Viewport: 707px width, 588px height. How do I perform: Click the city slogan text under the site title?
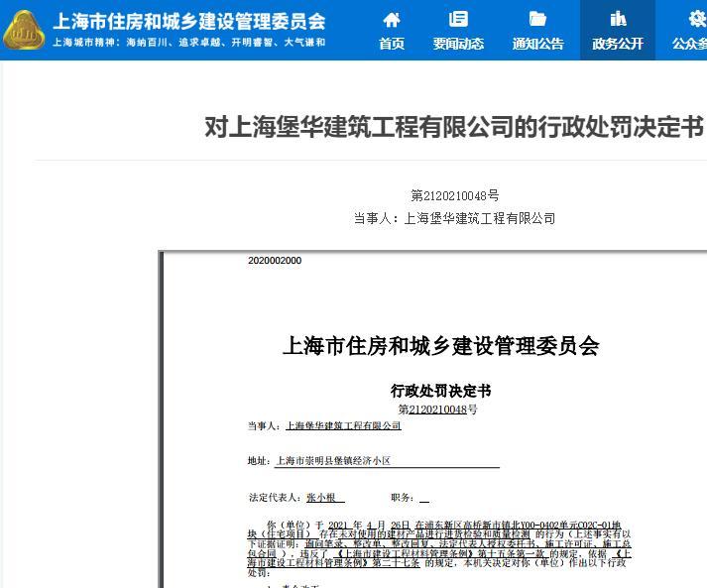(x=188, y=43)
